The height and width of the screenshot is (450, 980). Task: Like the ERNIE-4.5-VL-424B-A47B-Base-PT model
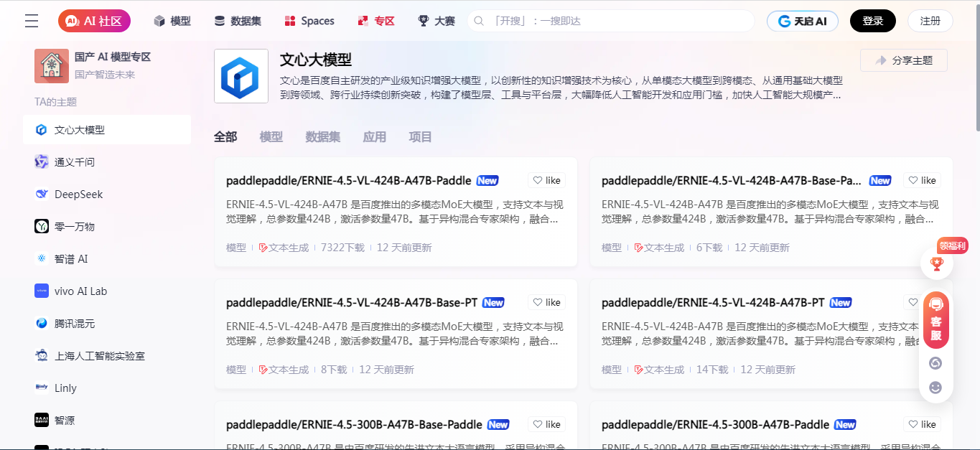tap(546, 302)
